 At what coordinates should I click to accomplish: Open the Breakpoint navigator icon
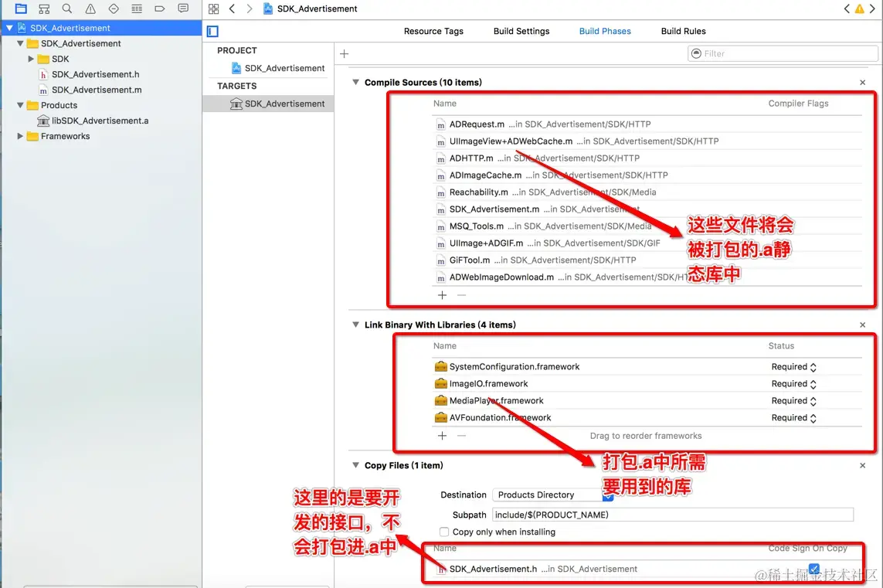[x=160, y=8]
